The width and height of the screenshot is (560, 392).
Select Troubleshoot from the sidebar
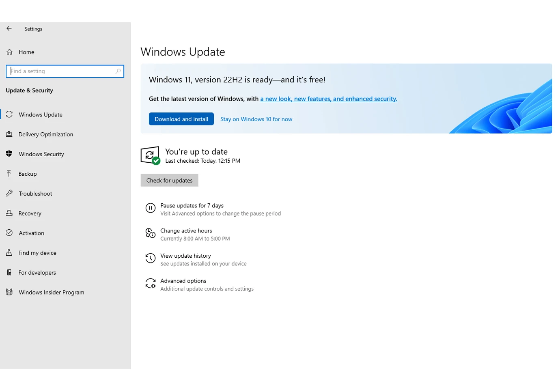(35, 194)
